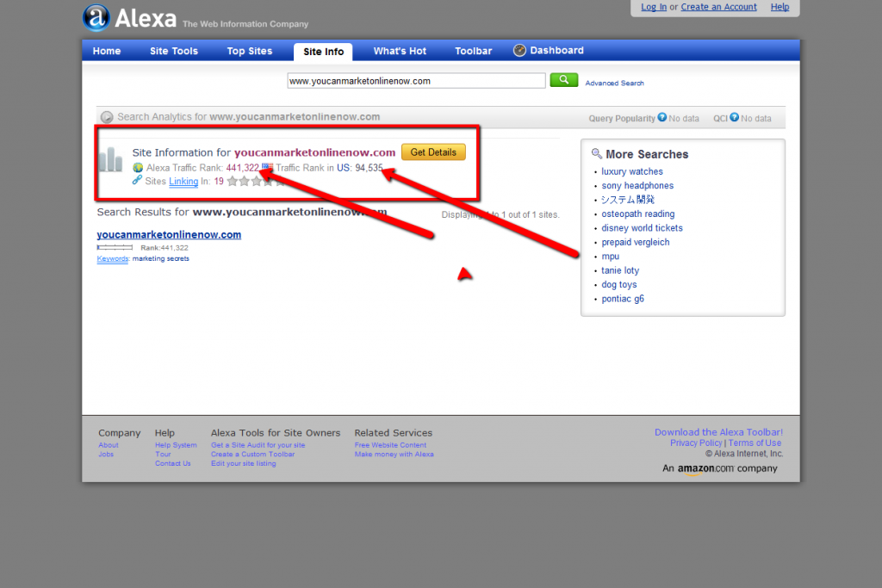
Task: Click the magnifier icon in More Searches panel
Action: tap(598, 153)
